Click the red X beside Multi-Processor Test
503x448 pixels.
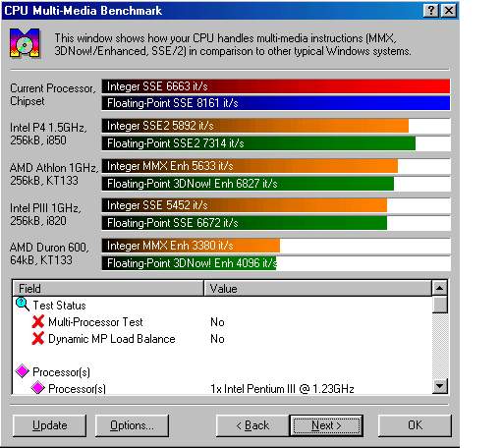tap(38, 321)
